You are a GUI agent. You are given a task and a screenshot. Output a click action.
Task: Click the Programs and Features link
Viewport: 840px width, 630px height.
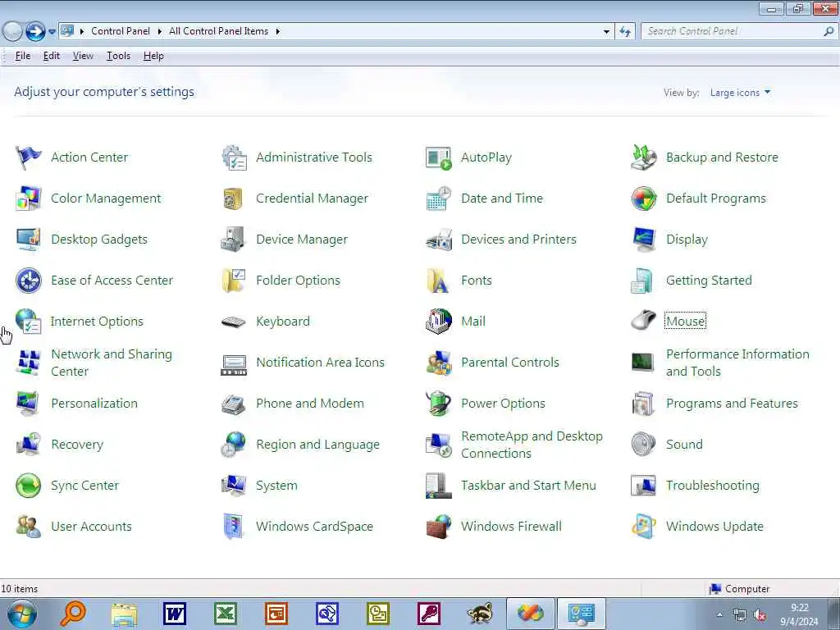(x=732, y=404)
